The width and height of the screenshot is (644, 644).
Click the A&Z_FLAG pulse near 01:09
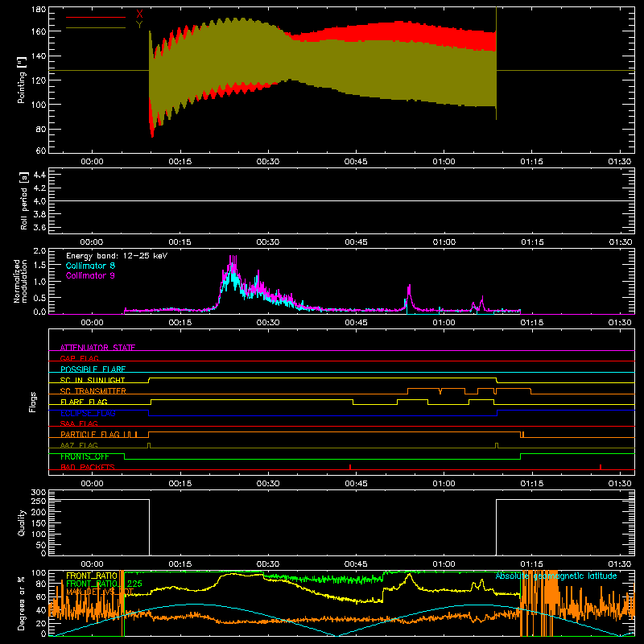pyautogui.click(x=497, y=446)
